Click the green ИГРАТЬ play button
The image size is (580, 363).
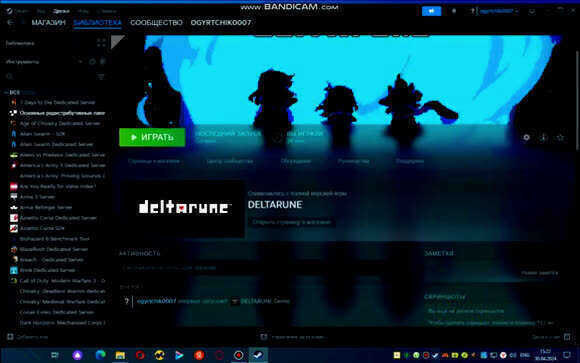tap(152, 137)
